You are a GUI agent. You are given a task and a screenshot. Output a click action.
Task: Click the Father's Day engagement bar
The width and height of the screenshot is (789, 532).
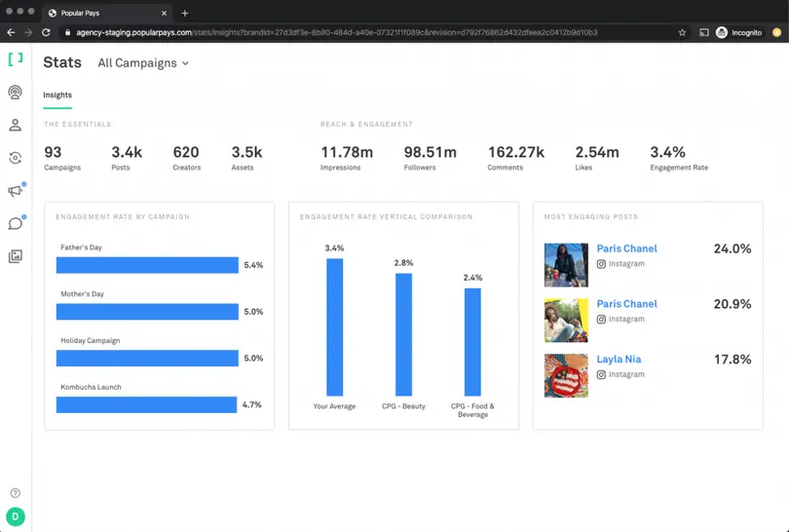coord(147,265)
